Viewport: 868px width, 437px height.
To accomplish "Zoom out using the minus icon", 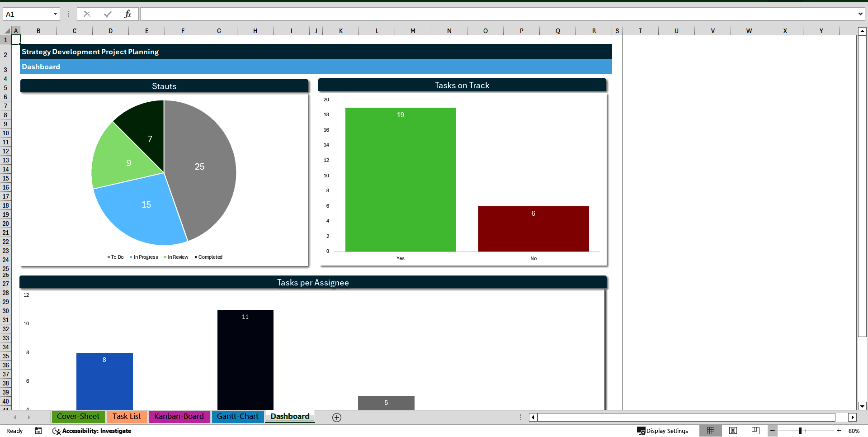I will coord(773,431).
